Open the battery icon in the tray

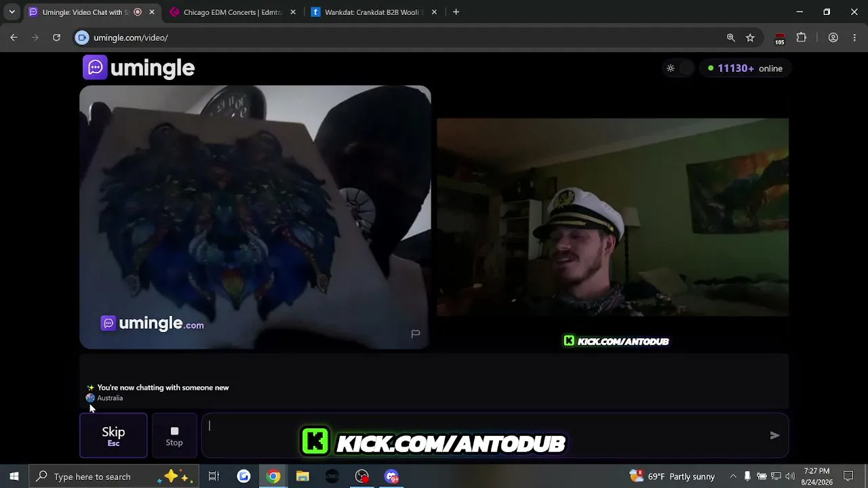pyautogui.click(x=762, y=476)
